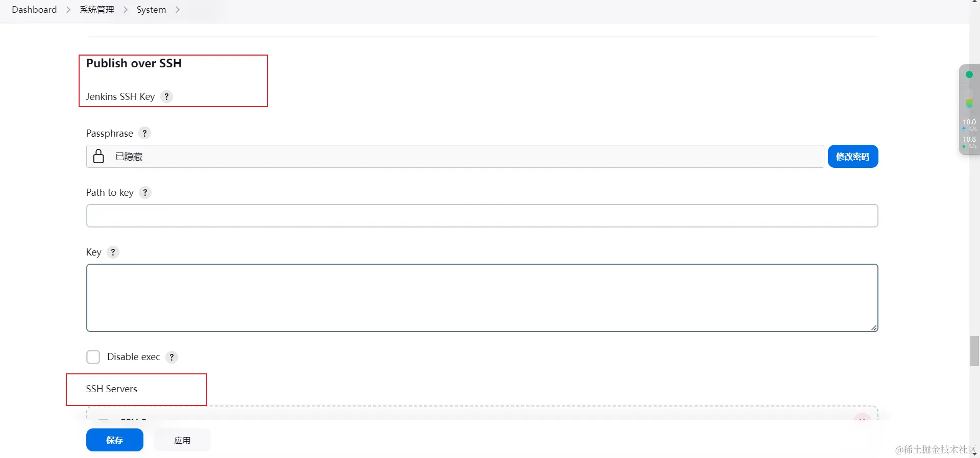Viewport: 980px width, 458px height.
Task: Click the green dot on the floating network widget
Action: click(969, 75)
